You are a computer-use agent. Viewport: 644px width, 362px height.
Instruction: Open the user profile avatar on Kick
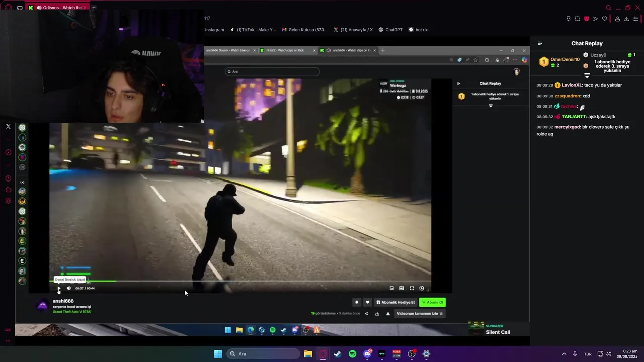(x=516, y=72)
